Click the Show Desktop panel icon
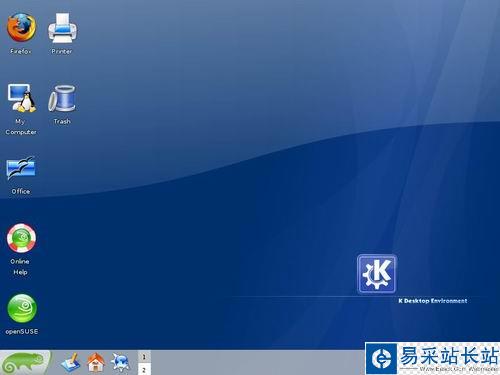Screen dimensions: 500x375 71,362
